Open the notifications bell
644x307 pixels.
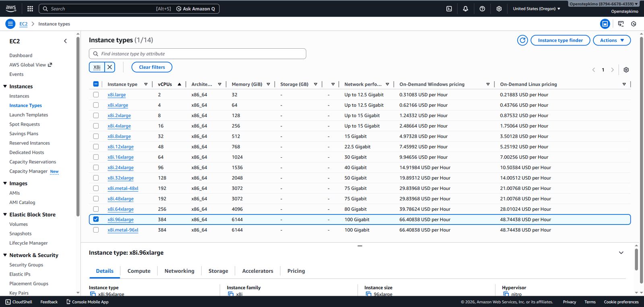(x=466, y=8)
